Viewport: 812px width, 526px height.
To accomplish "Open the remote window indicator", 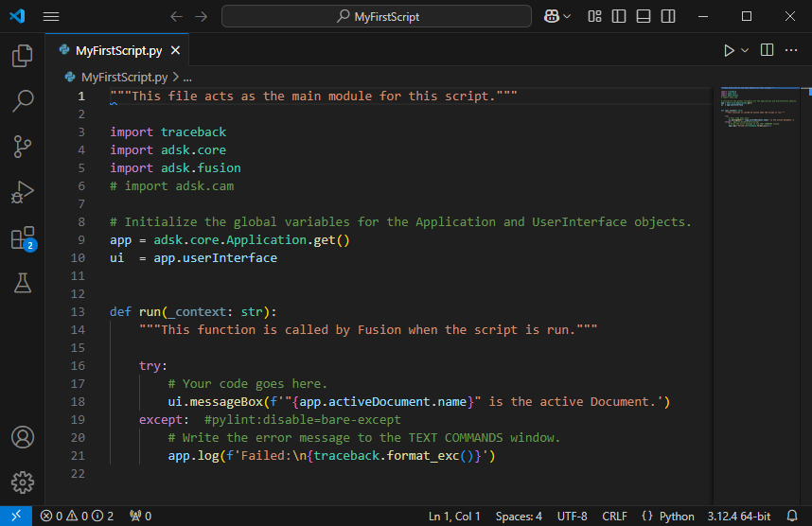I will tap(16, 516).
